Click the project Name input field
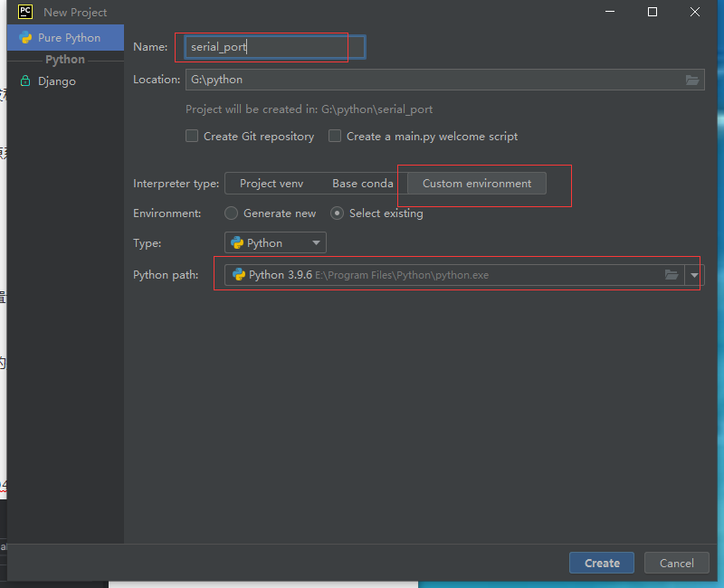Image resolution: width=724 pixels, height=588 pixels. (275, 47)
